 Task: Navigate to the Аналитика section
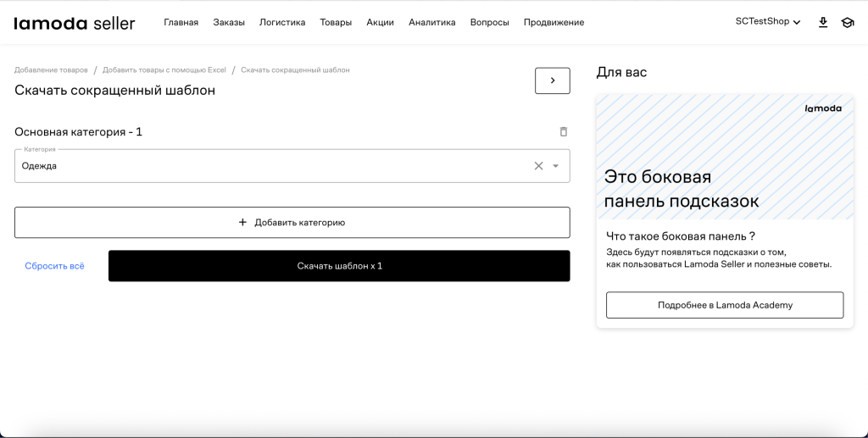point(431,23)
